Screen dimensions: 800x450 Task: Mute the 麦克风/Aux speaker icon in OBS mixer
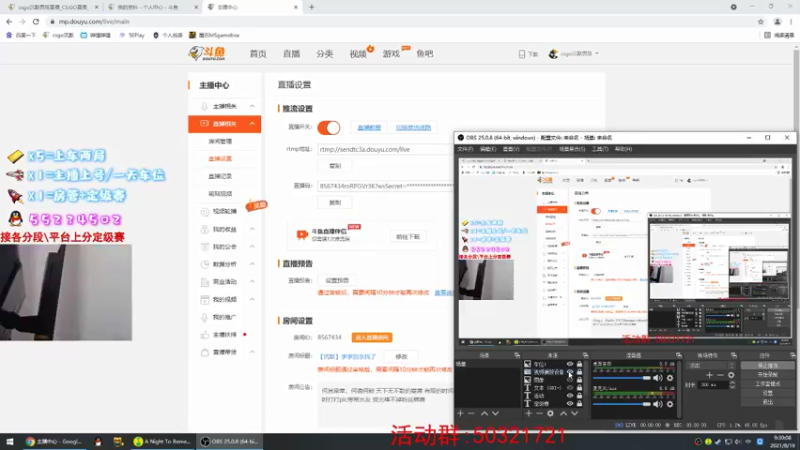[658, 404]
